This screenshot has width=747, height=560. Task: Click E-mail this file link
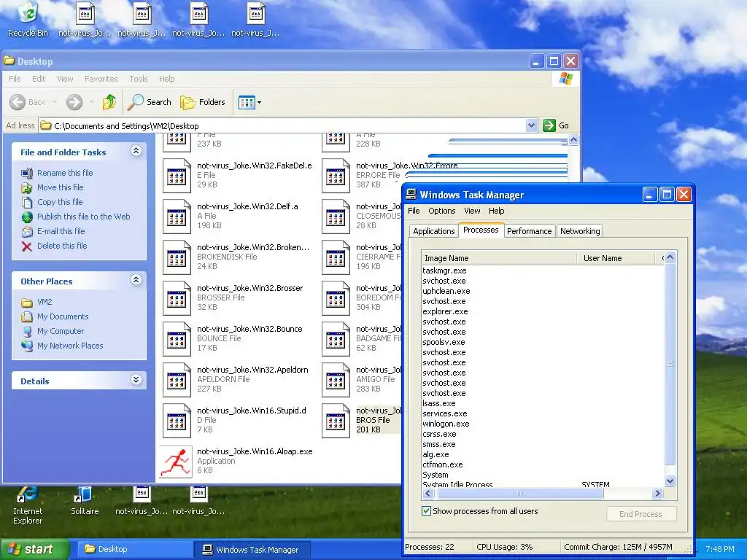[x=61, y=231]
